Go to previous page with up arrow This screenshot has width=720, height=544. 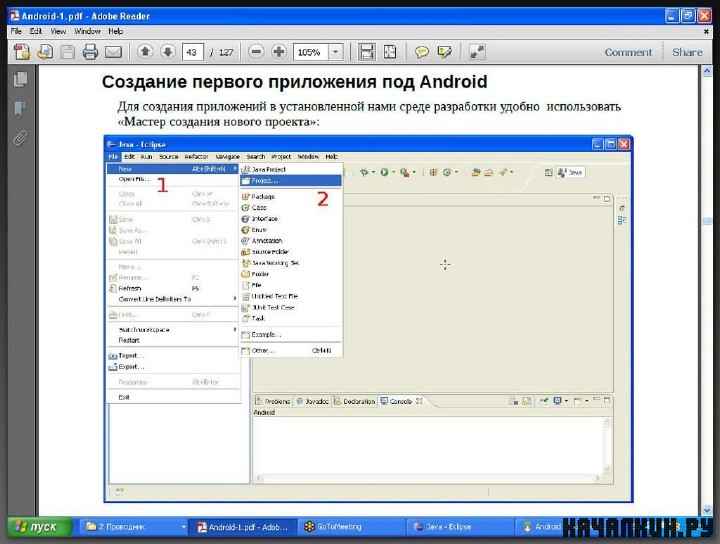tap(145, 52)
